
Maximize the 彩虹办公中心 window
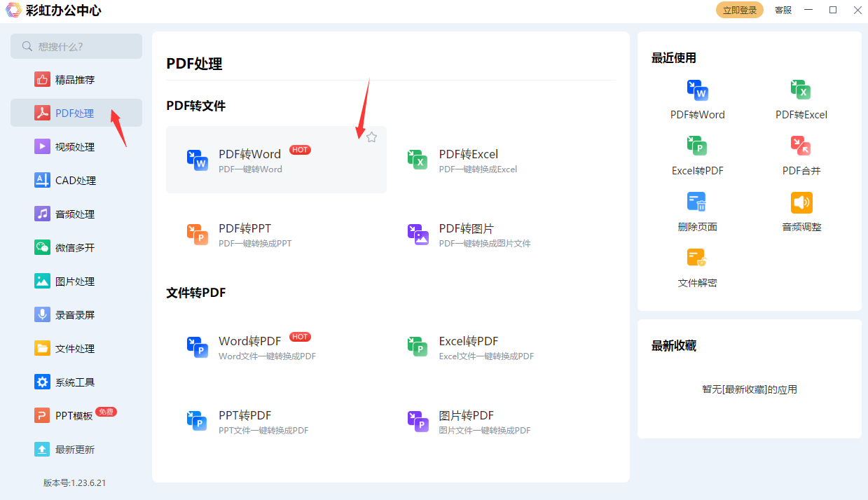tap(833, 10)
